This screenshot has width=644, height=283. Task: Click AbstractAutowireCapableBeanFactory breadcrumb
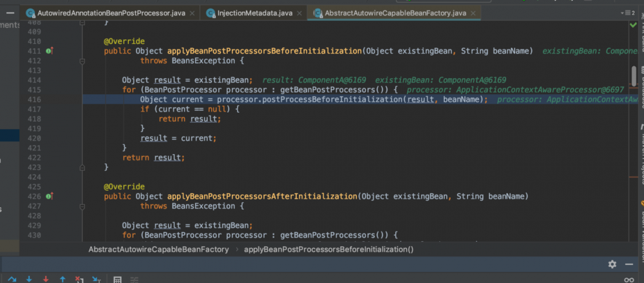coord(158,249)
